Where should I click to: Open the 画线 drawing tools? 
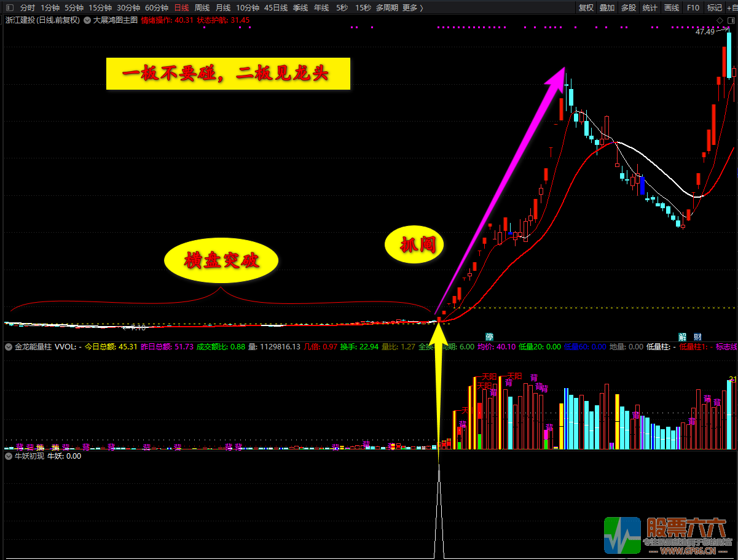pyautogui.click(x=672, y=8)
